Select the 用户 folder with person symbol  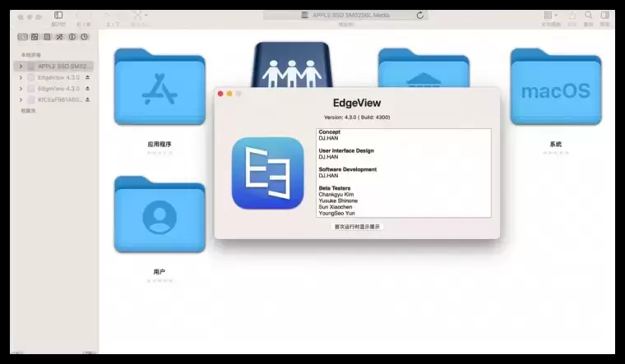point(160,214)
